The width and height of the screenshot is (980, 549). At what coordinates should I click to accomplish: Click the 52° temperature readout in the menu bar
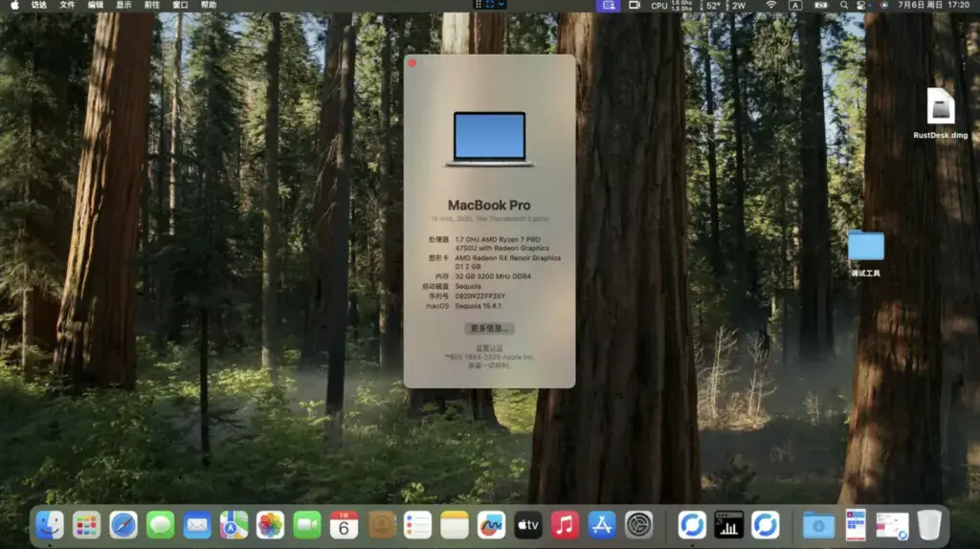click(713, 5)
